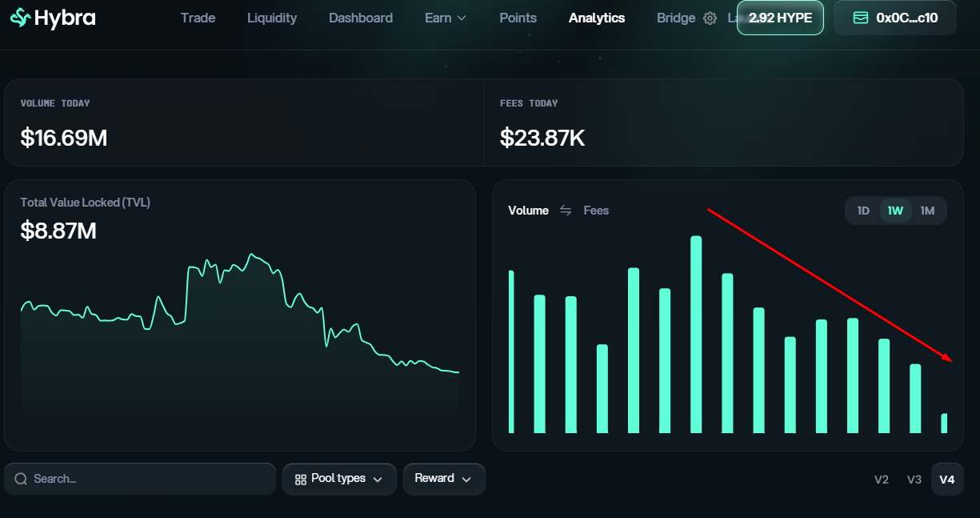Select the V3 pools tab

tap(914, 480)
